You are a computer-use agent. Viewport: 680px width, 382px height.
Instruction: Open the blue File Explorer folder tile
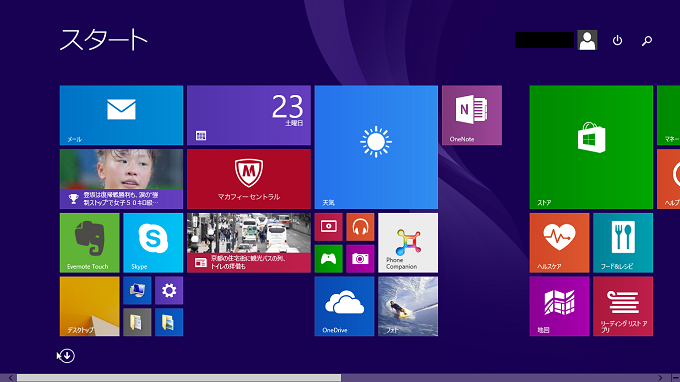pos(169,322)
